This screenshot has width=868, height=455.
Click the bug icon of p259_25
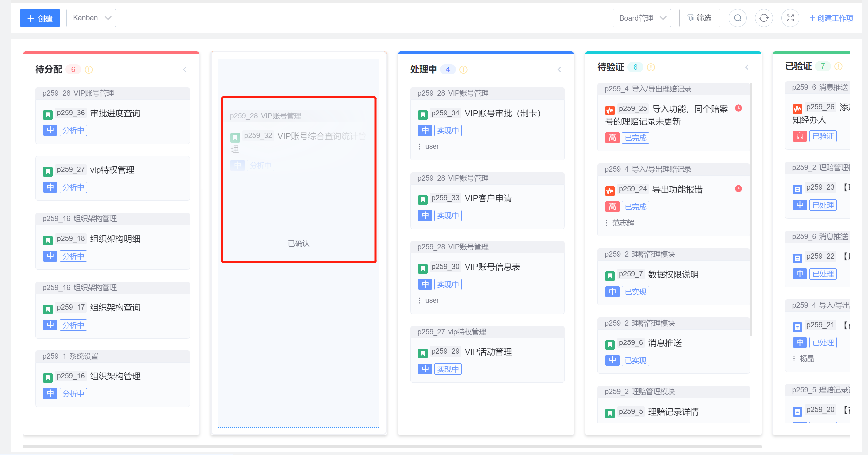(x=610, y=111)
